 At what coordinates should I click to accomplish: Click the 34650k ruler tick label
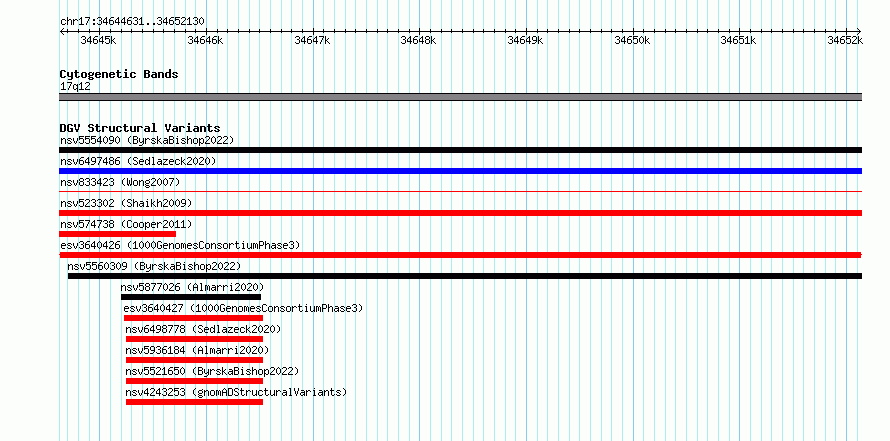(632, 40)
